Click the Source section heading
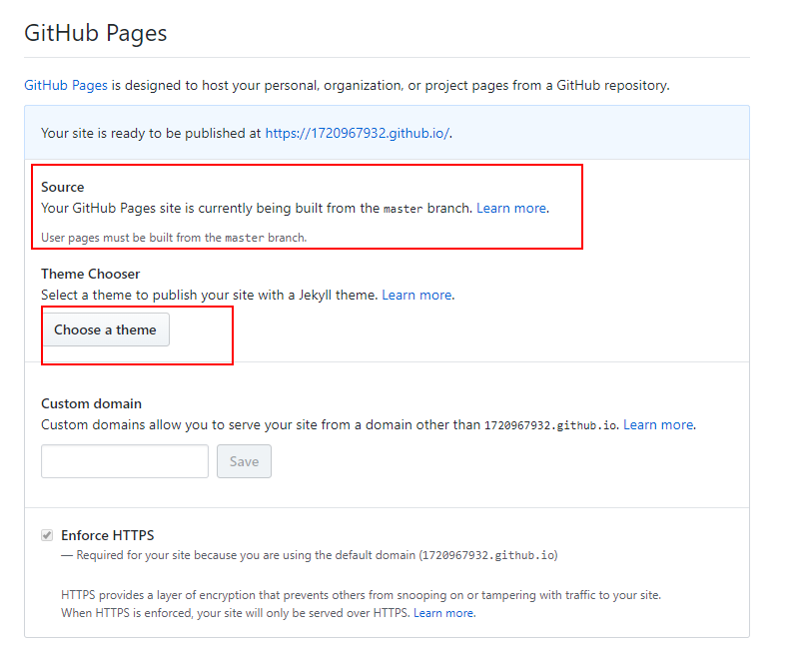The height and width of the screenshot is (649, 812). pyautogui.click(x=63, y=187)
